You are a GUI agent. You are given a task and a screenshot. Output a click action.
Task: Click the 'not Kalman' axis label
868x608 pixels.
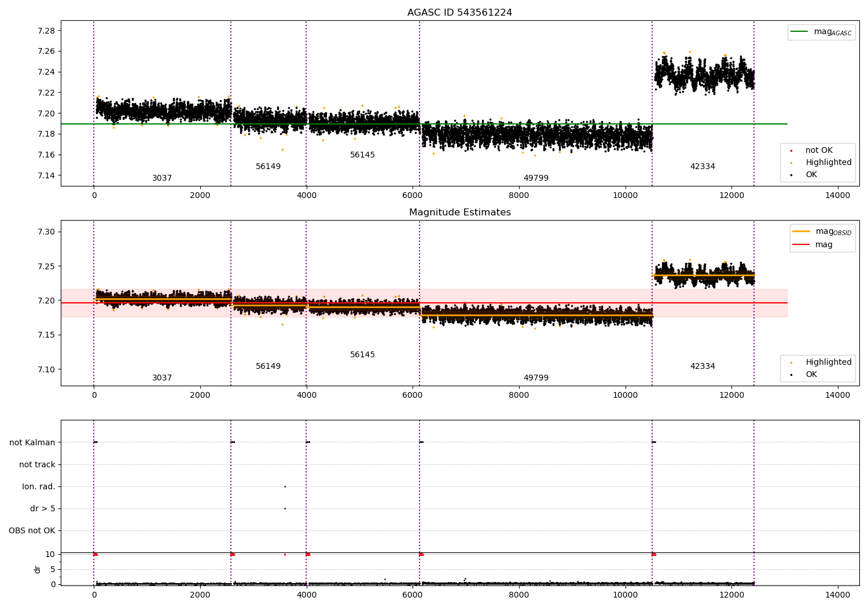point(32,443)
